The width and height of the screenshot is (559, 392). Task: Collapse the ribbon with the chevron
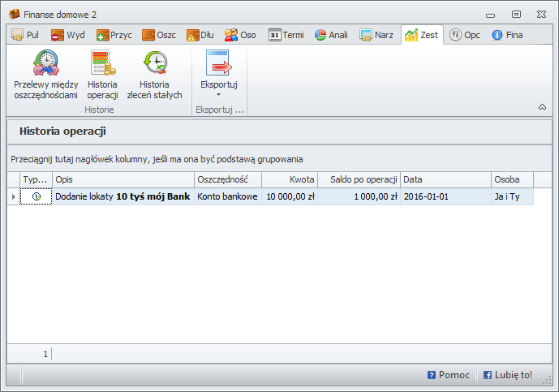542,107
